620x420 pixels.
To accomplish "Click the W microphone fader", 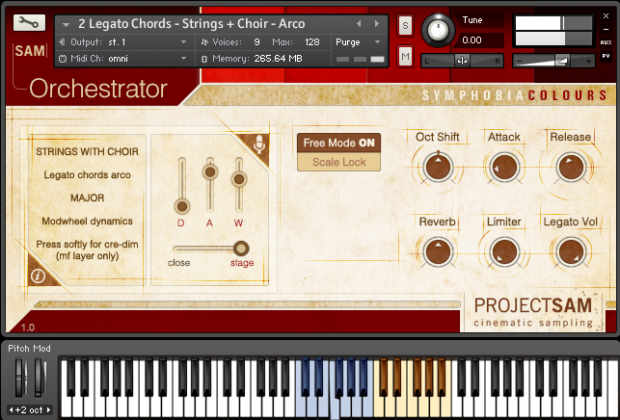I will tap(239, 179).
